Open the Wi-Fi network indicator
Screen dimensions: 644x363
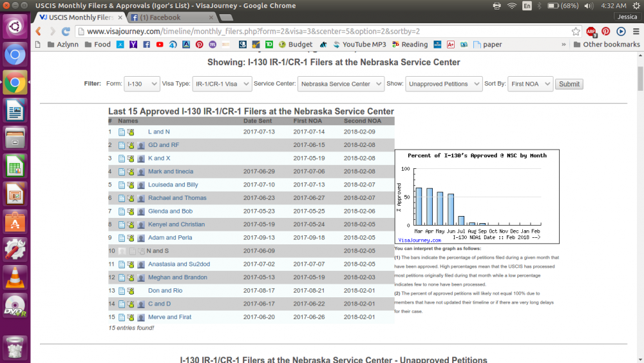tap(512, 6)
